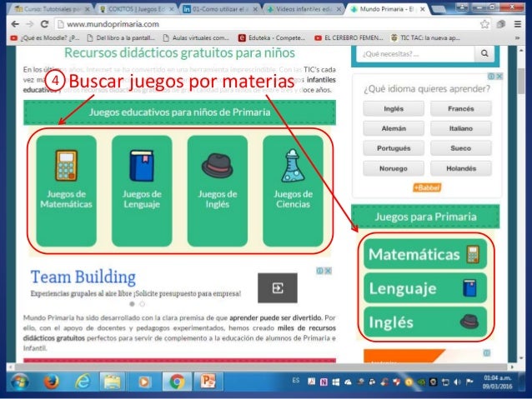Click the page vertical scrollbar thumb

pyautogui.click(x=521, y=81)
